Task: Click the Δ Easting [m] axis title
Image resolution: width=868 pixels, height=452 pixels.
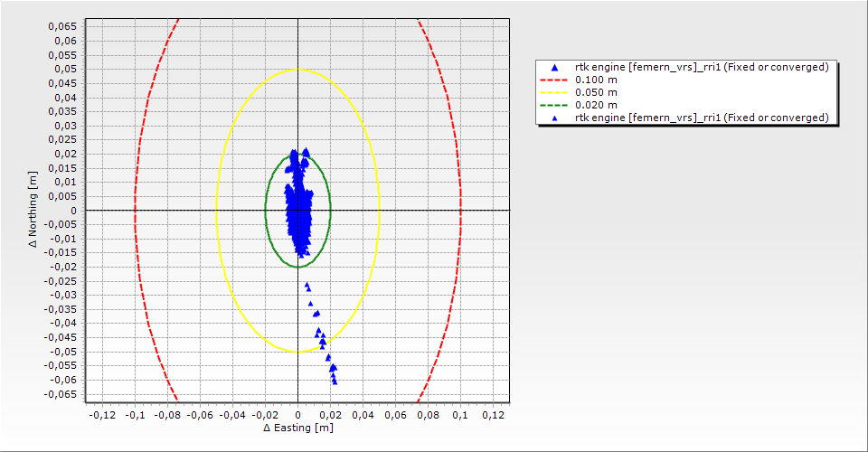Action: click(297, 428)
